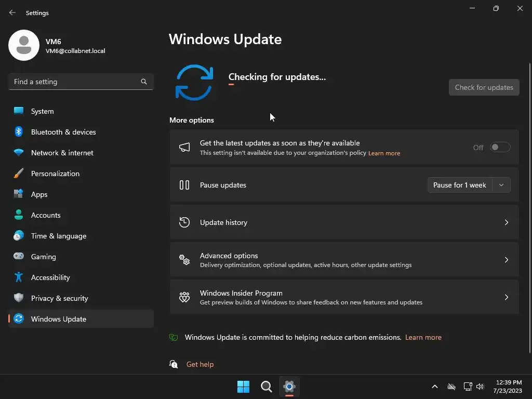Select Gaming in the sidebar
Viewport: 532px width, 399px height.
coord(81,257)
